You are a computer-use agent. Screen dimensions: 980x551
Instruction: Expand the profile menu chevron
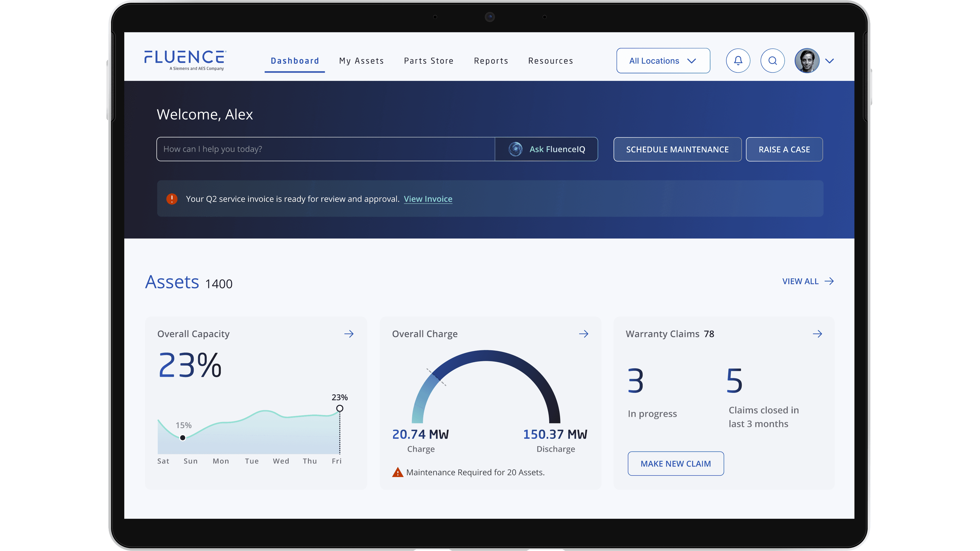(830, 61)
